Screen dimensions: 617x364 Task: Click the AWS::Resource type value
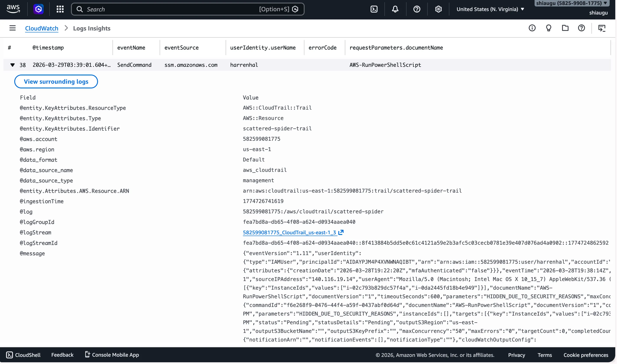pyautogui.click(x=263, y=118)
